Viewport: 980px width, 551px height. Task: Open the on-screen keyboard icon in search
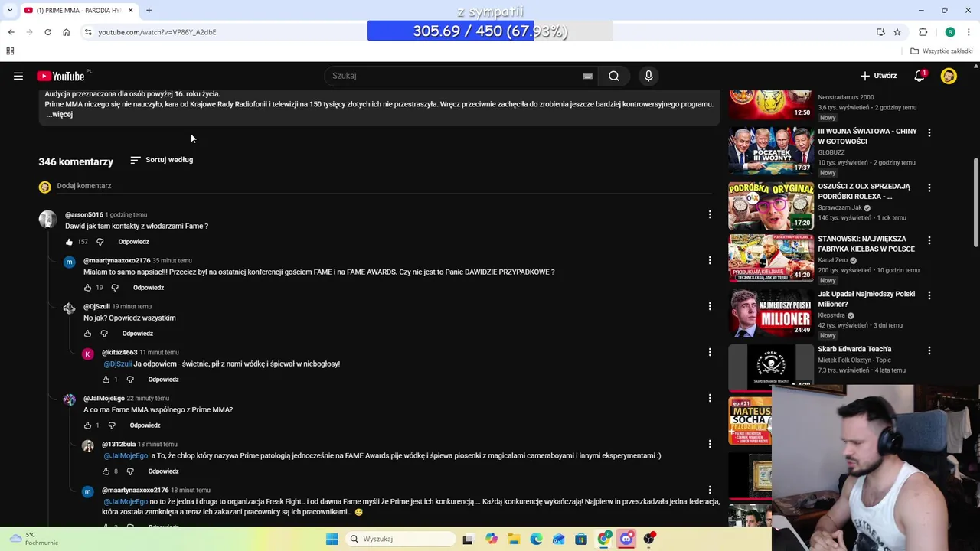pos(587,76)
